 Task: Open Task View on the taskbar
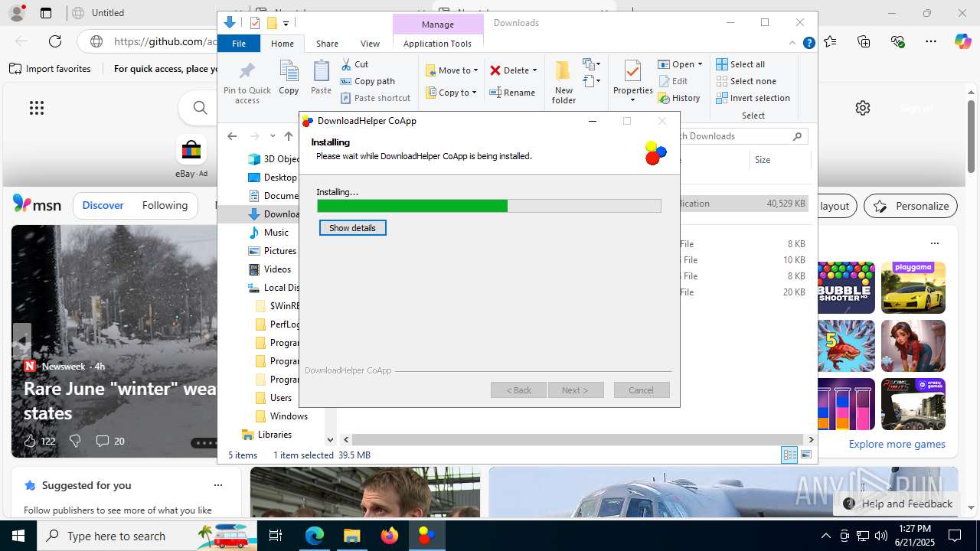pos(276,536)
